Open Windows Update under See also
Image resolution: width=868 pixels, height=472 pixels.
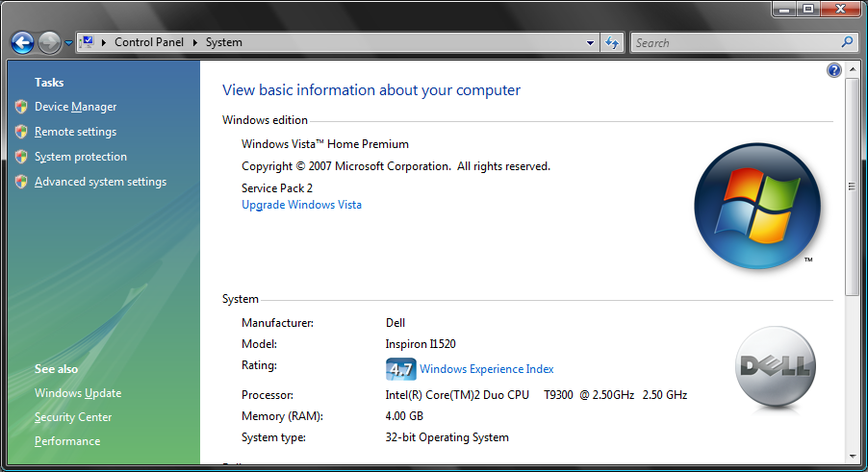pos(78,393)
